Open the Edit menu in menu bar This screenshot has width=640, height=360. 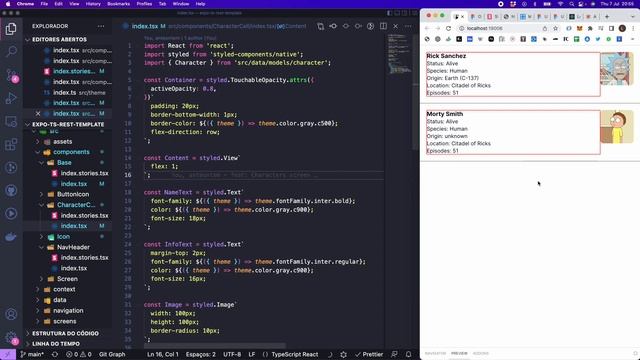click(58, 4)
